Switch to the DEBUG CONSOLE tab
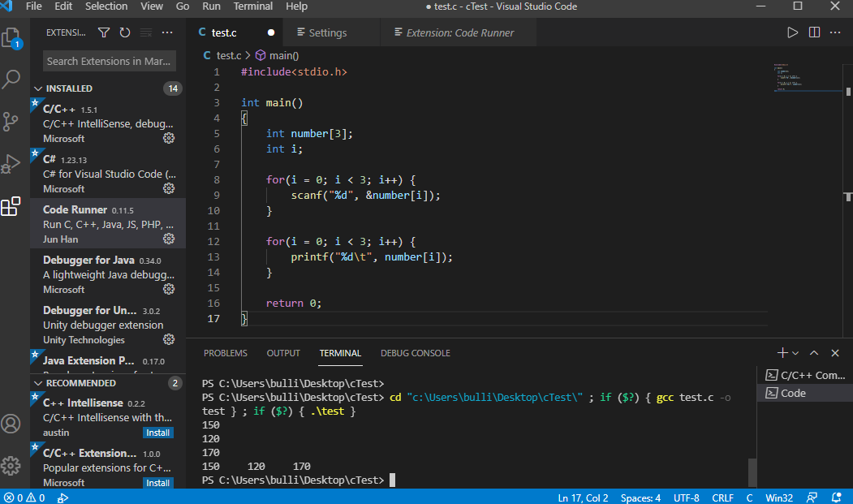Image resolution: width=853 pixels, height=504 pixels. (x=415, y=353)
